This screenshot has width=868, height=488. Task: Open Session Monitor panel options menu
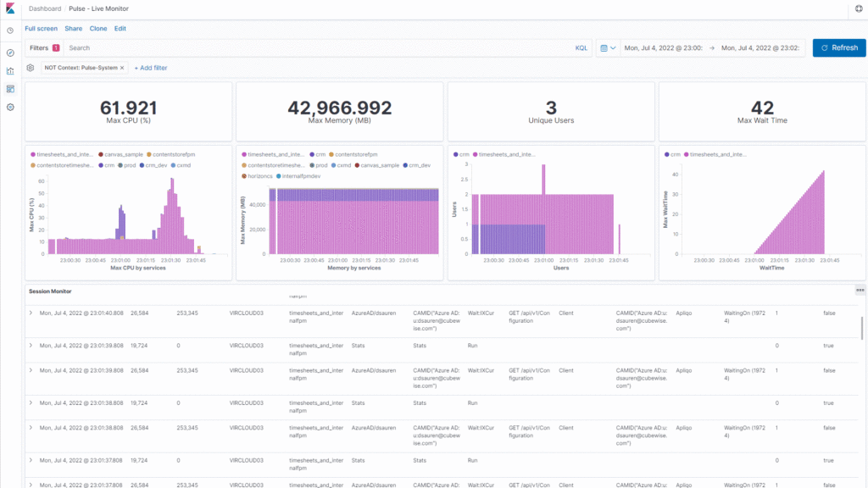[860, 291]
